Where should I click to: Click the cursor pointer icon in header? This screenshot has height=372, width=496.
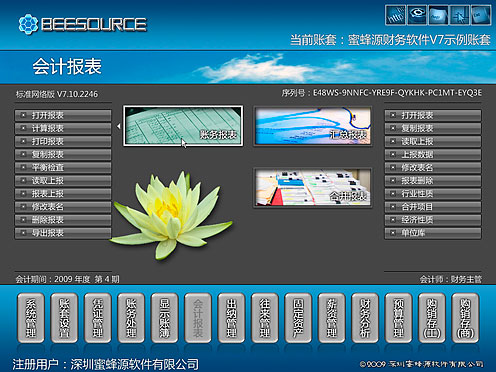(x=459, y=15)
